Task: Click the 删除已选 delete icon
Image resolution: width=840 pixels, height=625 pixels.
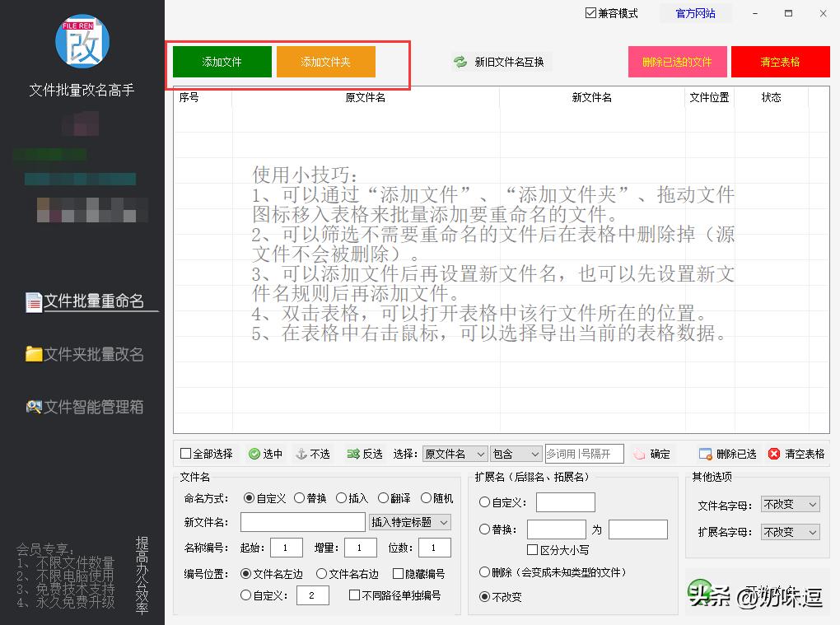Action: point(704,453)
